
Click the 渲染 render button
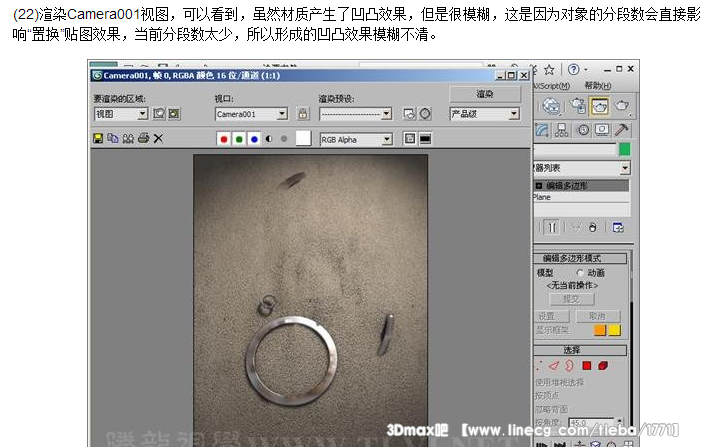[485, 94]
